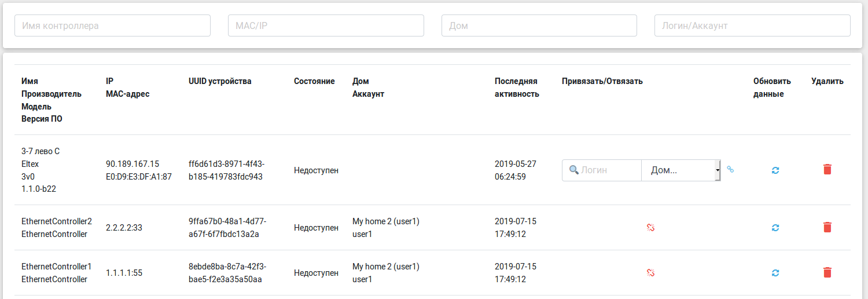Click the Логин search field in first row
868x299 pixels.
[603, 170]
